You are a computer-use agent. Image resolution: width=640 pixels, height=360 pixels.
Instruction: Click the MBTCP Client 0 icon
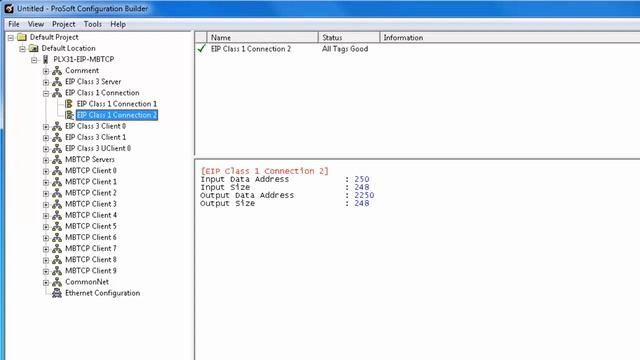coord(57,171)
